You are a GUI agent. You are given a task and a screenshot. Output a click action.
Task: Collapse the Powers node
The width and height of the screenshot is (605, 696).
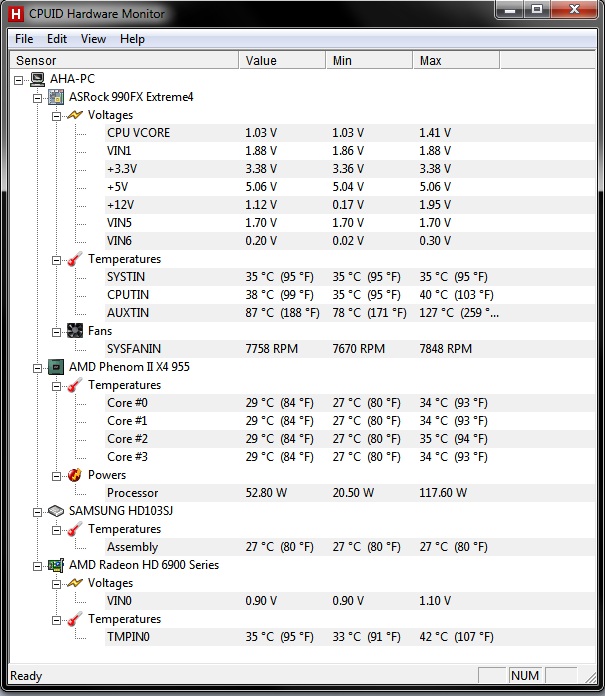pos(56,476)
